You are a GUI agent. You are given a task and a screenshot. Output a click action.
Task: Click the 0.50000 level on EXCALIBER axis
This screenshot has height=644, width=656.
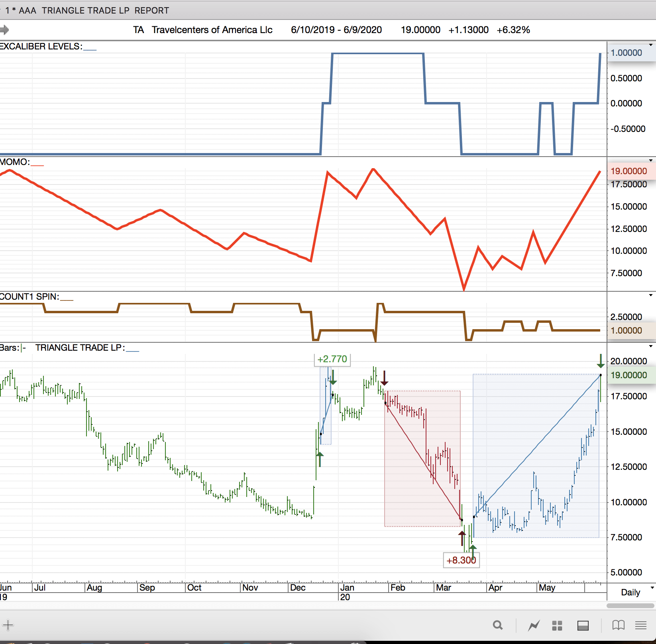[627, 78]
